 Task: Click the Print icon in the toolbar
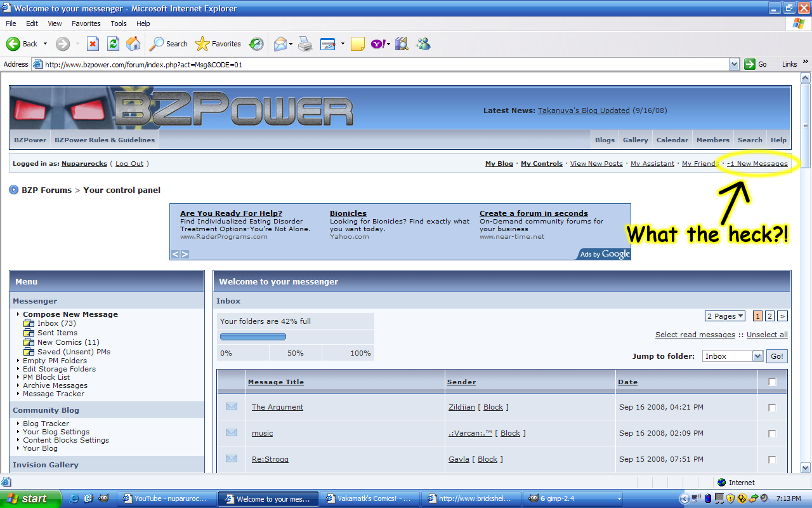305,44
